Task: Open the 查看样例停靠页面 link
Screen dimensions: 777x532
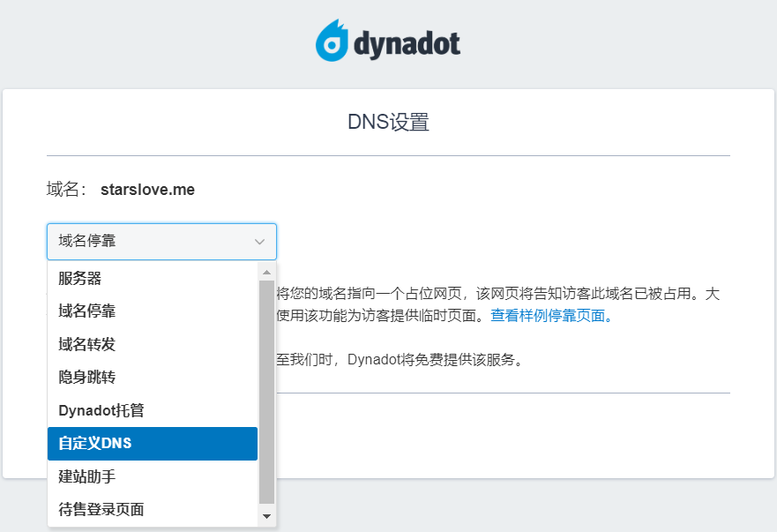Action: tap(551, 315)
